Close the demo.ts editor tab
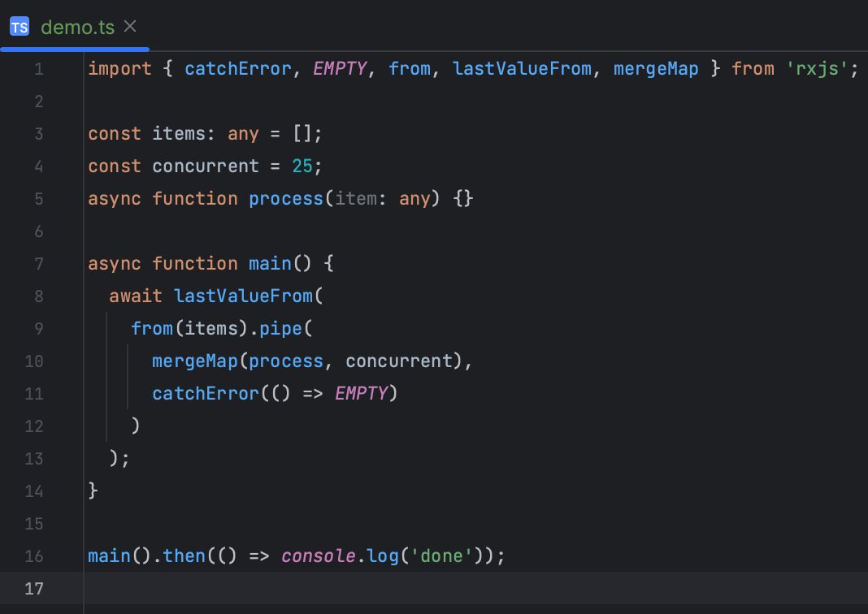This screenshot has width=868, height=614. point(130,26)
